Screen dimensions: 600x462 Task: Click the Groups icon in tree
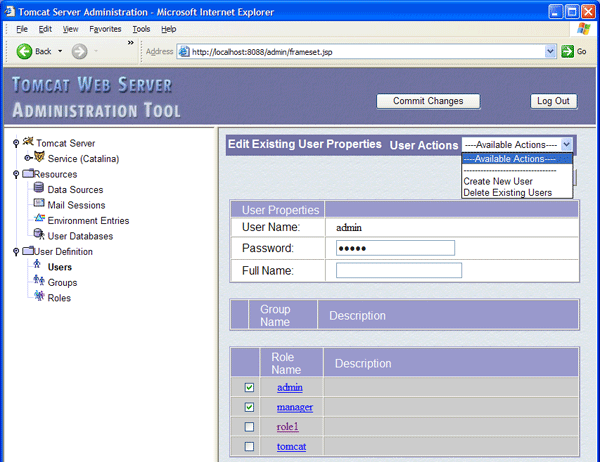click(x=39, y=282)
